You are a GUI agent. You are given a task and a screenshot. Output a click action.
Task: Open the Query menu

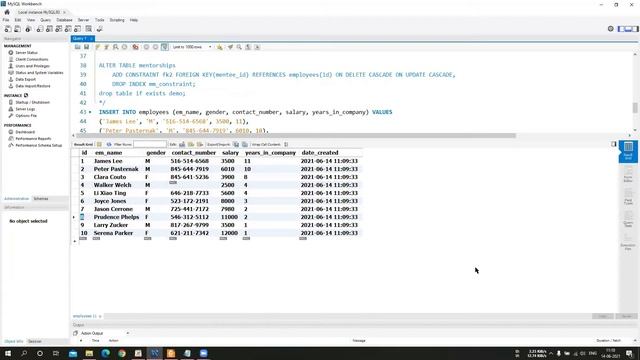tap(46, 20)
